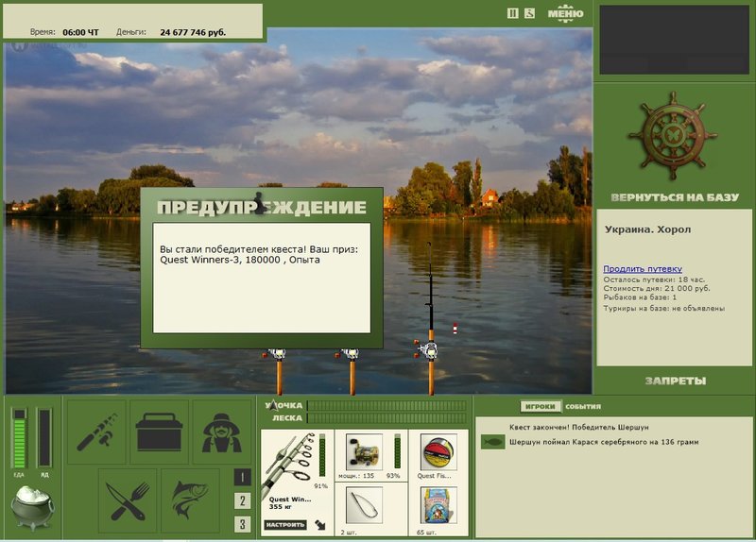Open the fisherman profile icon
756x542 pixels.
point(222,432)
